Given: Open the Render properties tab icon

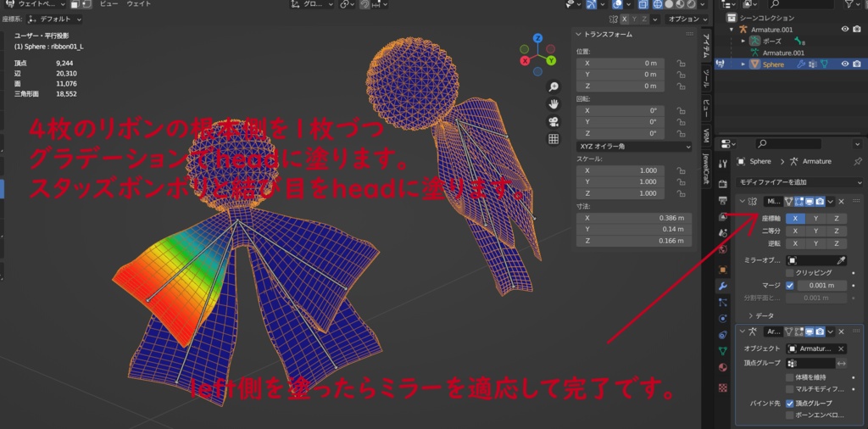Looking at the screenshot, I should click(x=722, y=183).
